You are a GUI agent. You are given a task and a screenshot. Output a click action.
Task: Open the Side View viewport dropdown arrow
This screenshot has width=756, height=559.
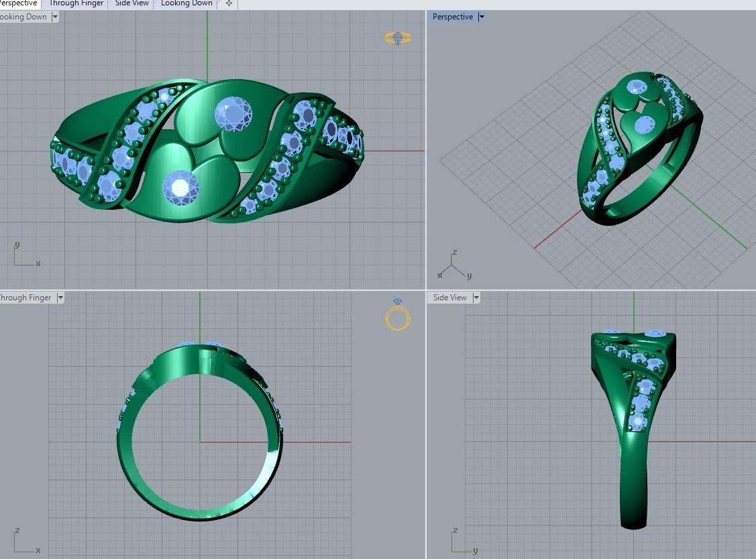tap(476, 298)
